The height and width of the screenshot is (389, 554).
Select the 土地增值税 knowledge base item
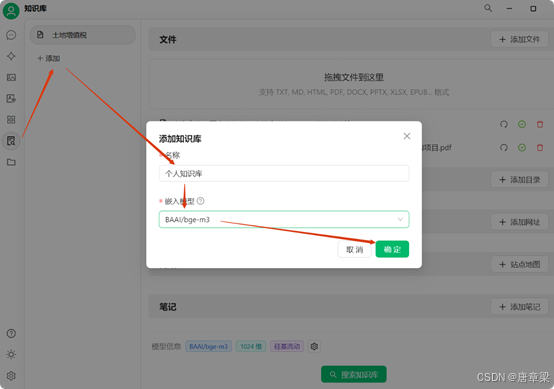coord(83,35)
